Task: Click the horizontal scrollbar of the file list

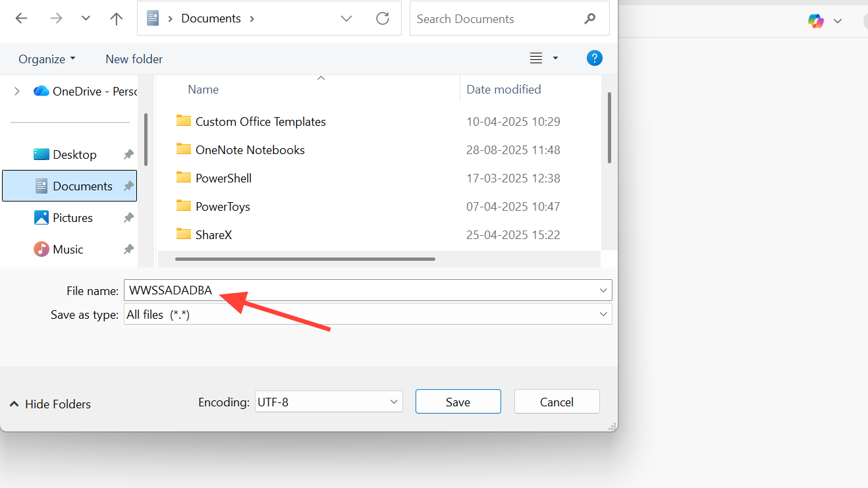Action: pyautogui.click(x=305, y=259)
